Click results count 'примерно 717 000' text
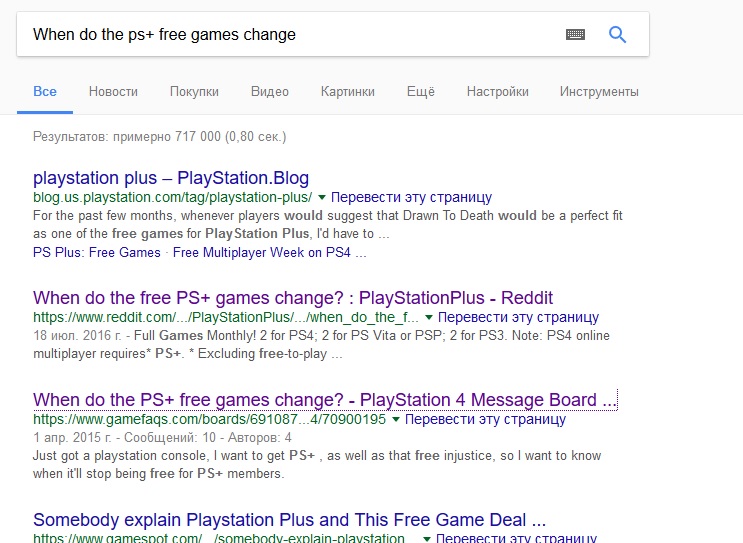This screenshot has width=743, height=543. coord(167,137)
